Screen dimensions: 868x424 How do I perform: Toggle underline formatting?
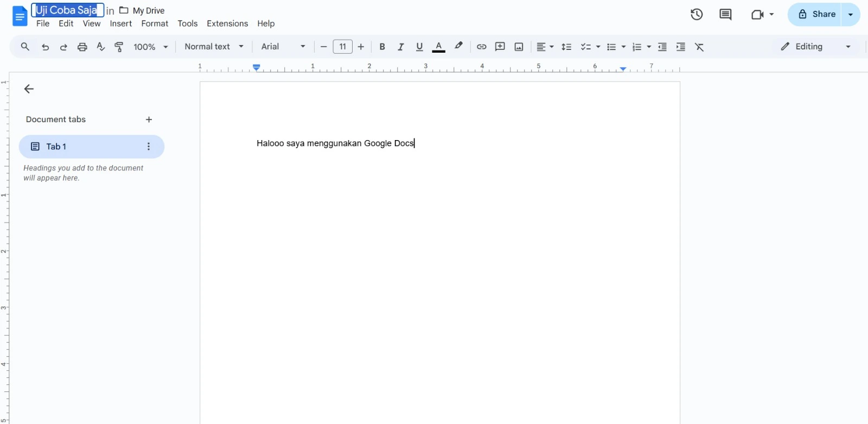pyautogui.click(x=419, y=47)
